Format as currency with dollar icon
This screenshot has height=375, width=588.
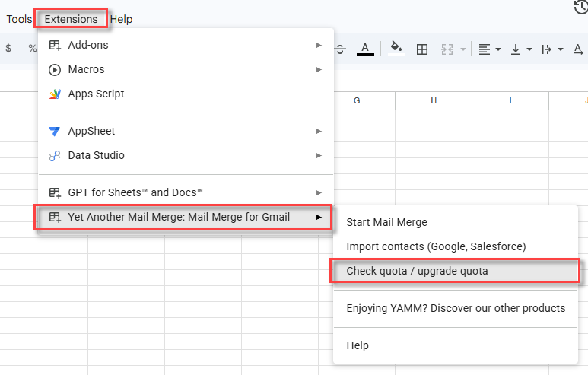tap(8, 49)
